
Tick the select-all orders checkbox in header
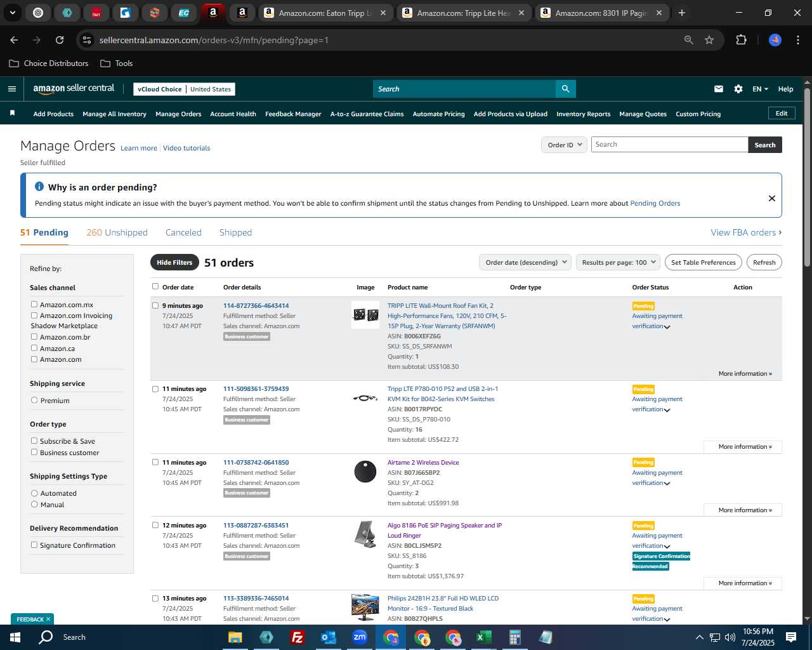[155, 286]
